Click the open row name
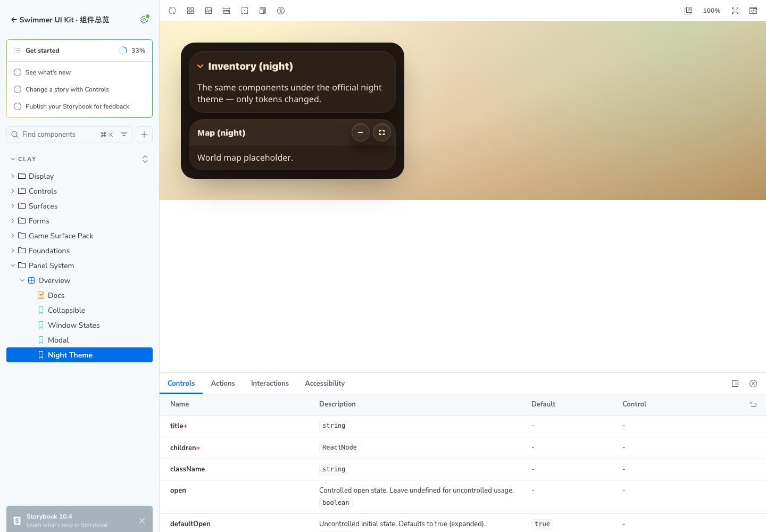The image size is (766, 532). [178, 491]
